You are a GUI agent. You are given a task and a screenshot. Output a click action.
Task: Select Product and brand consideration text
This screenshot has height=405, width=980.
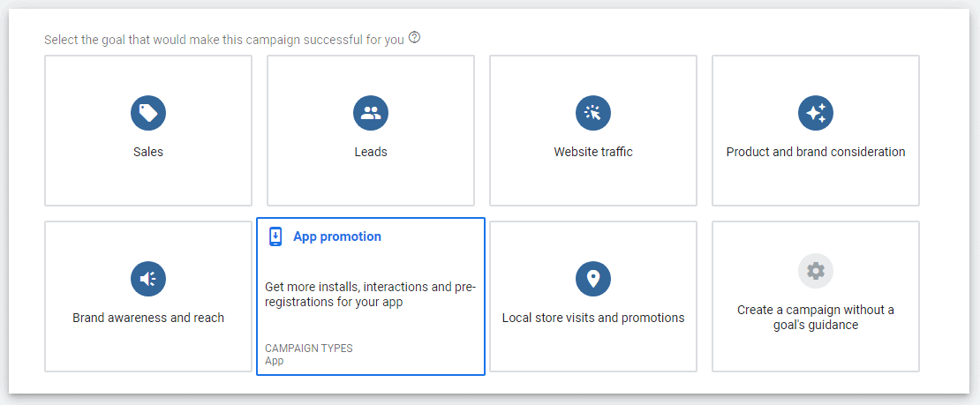pyautogui.click(x=816, y=152)
